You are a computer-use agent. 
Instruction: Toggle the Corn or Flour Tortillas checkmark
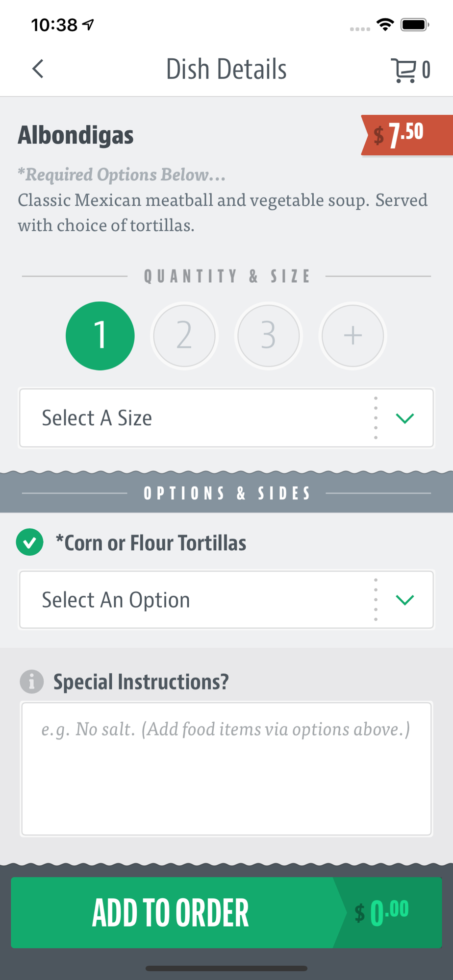click(x=30, y=542)
